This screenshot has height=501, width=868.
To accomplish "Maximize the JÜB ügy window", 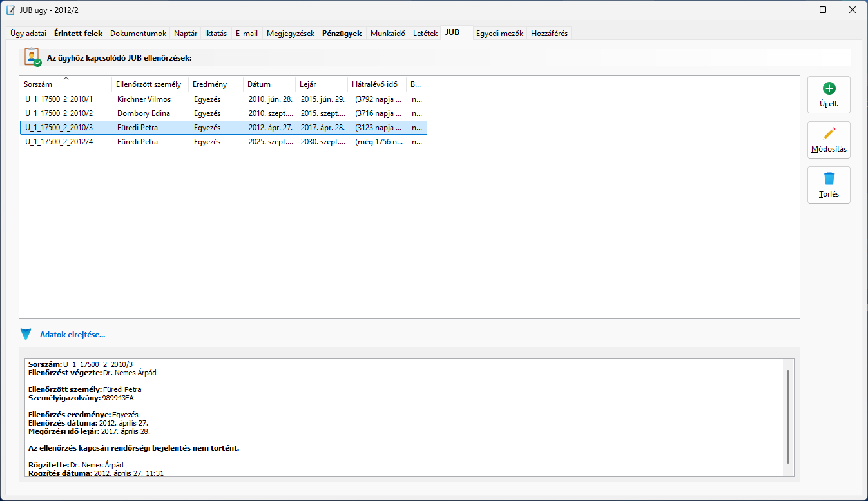I will pyautogui.click(x=823, y=10).
